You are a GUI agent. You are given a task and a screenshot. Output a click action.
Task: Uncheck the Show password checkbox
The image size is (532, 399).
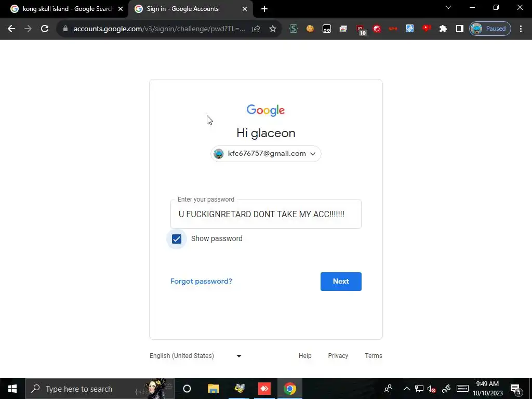[177, 239]
